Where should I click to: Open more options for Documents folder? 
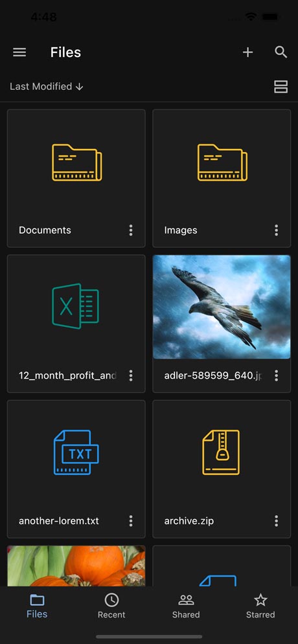tap(131, 230)
